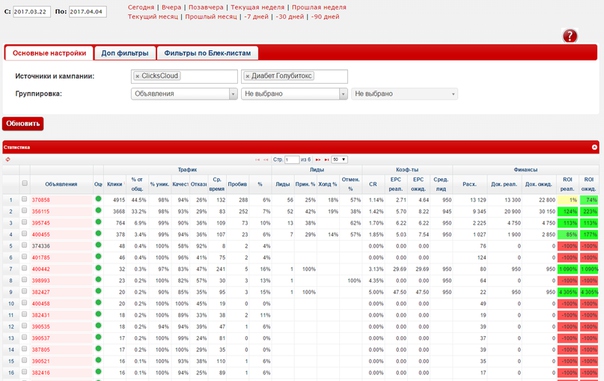This screenshot has width=604, height=381.
Task: Jump to the last page of results
Action: click(327, 159)
